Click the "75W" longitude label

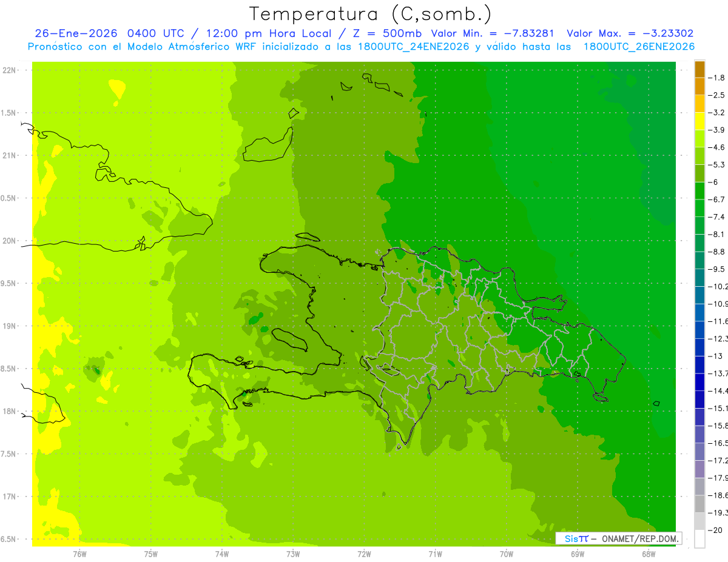coord(151,554)
